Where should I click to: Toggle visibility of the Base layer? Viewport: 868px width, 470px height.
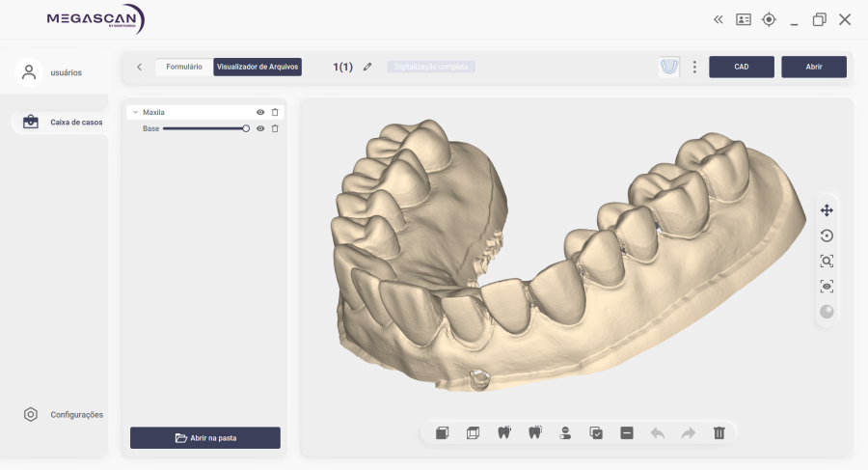pyautogui.click(x=260, y=128)
